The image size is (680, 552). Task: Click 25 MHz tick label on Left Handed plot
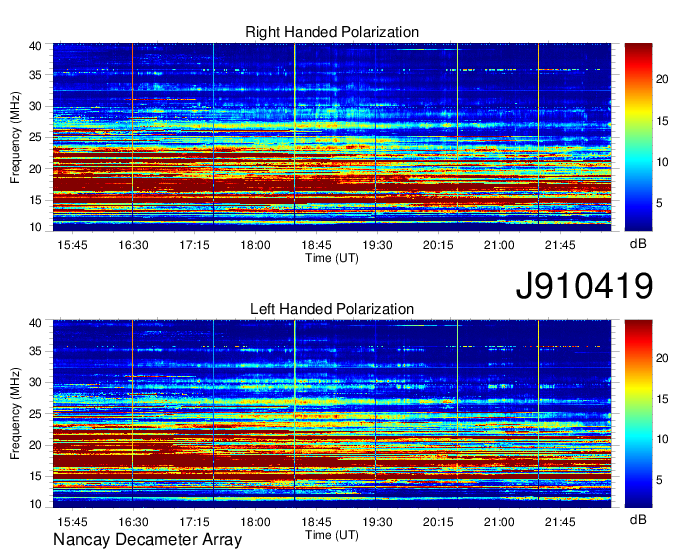[x=35, y=414]
